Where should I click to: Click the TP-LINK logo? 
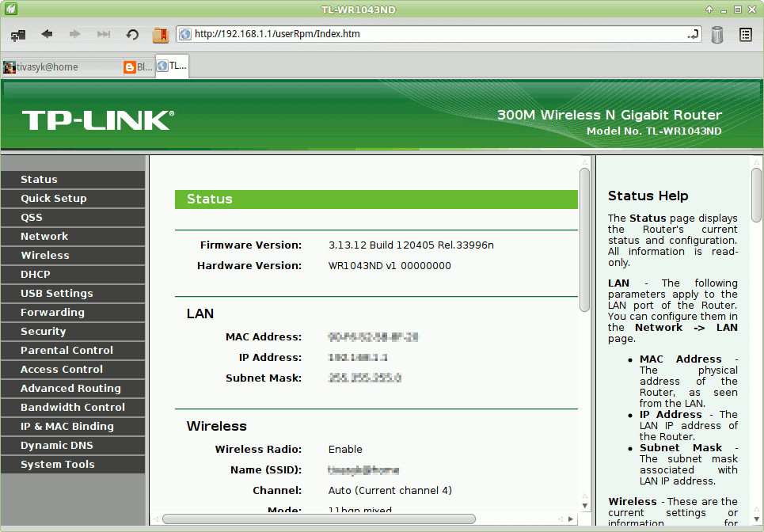(x=98, y=120)
